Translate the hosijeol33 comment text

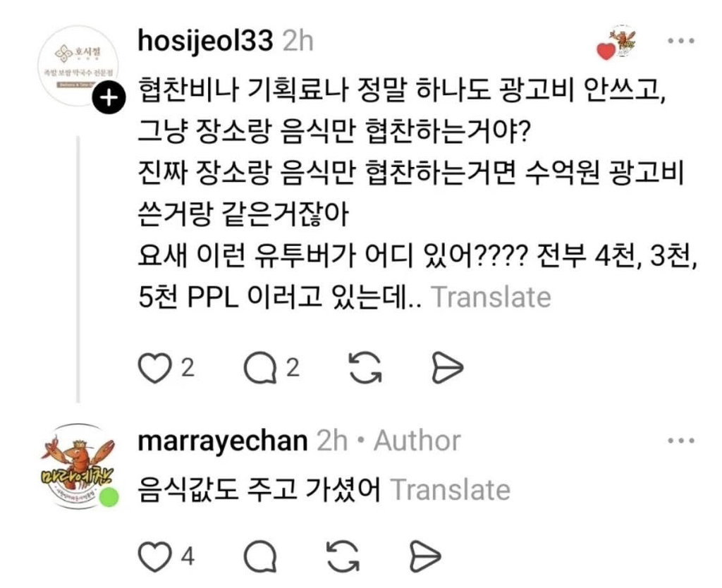click(x=491, y=298)
